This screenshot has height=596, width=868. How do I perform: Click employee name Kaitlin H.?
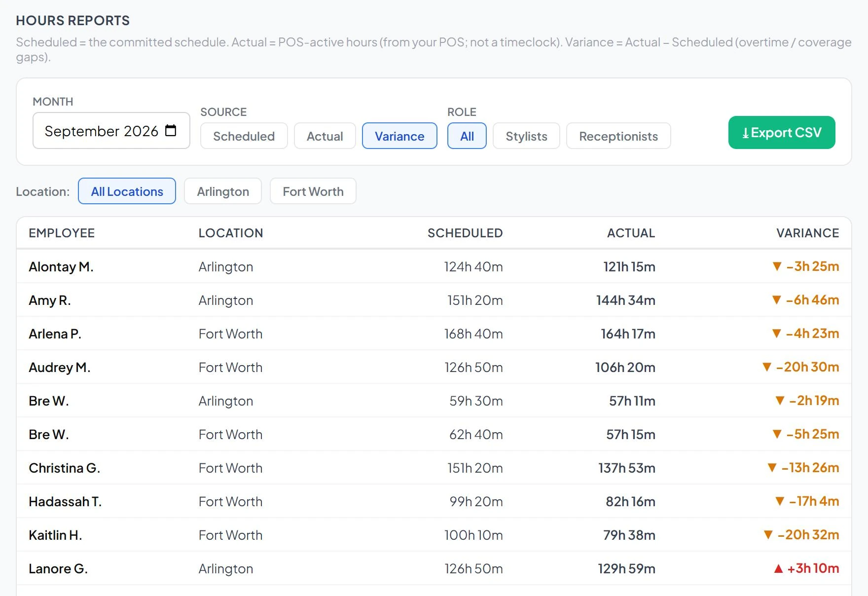point(55,535)
